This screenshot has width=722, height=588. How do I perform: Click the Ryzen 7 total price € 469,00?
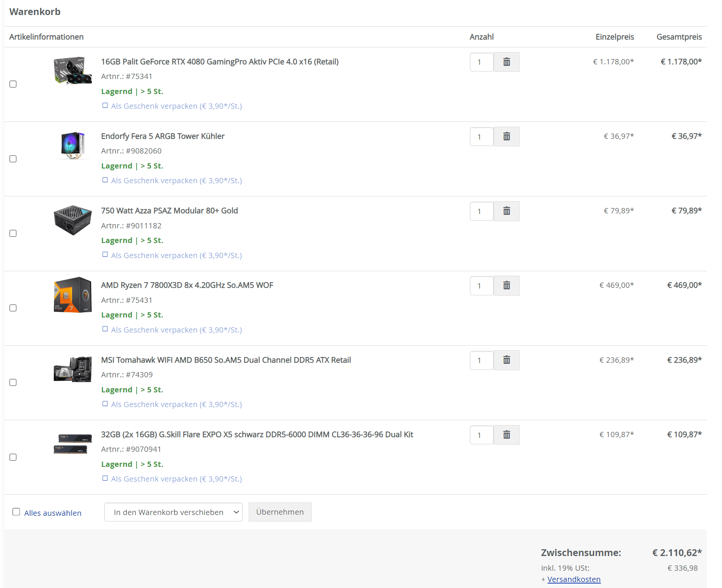point(684,285)
